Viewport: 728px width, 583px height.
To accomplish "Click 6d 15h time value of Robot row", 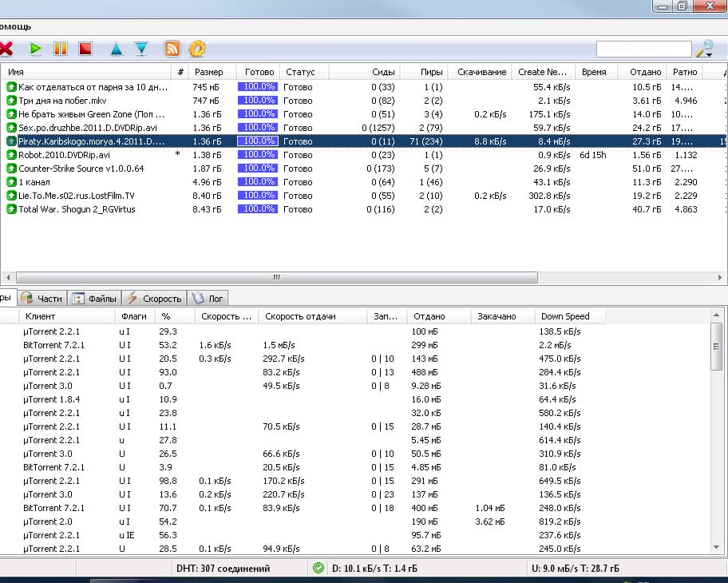I will click(x=592, y=155).
